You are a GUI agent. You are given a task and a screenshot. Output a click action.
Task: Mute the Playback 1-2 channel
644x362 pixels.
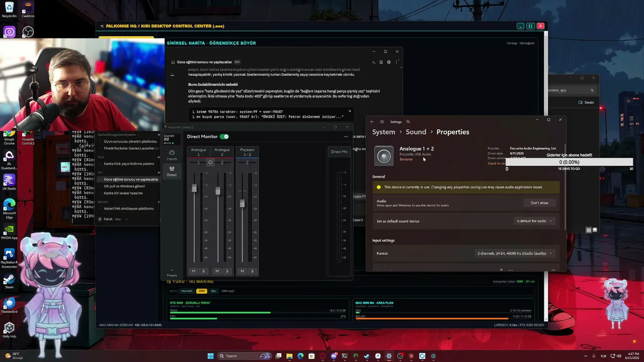click(x=242, y=271)
